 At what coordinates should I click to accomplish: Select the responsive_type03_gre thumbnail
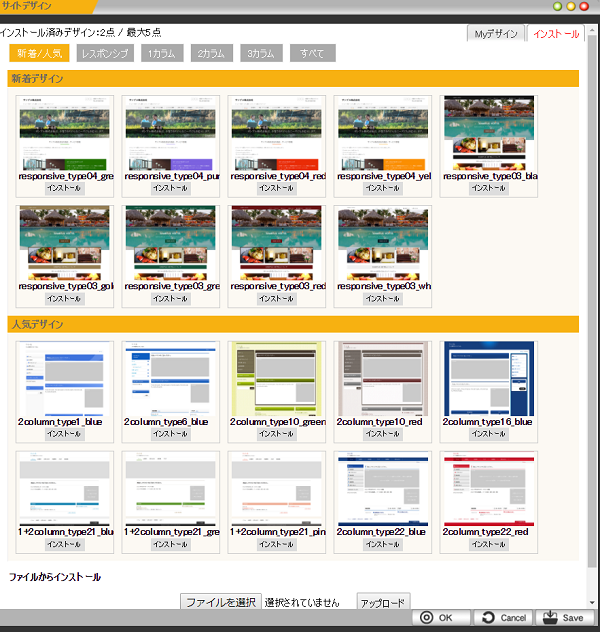[170, 243]
